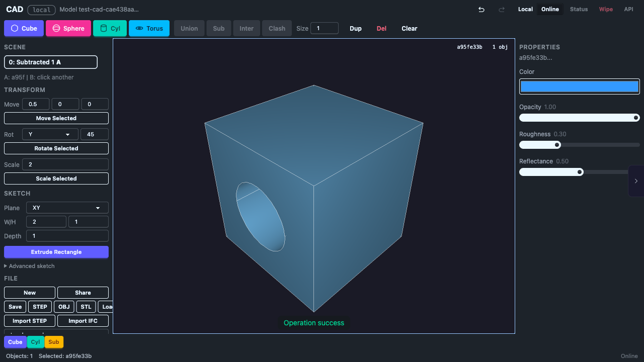
Task: Switch to Local mode in the top bar
Action: (525, 9)
